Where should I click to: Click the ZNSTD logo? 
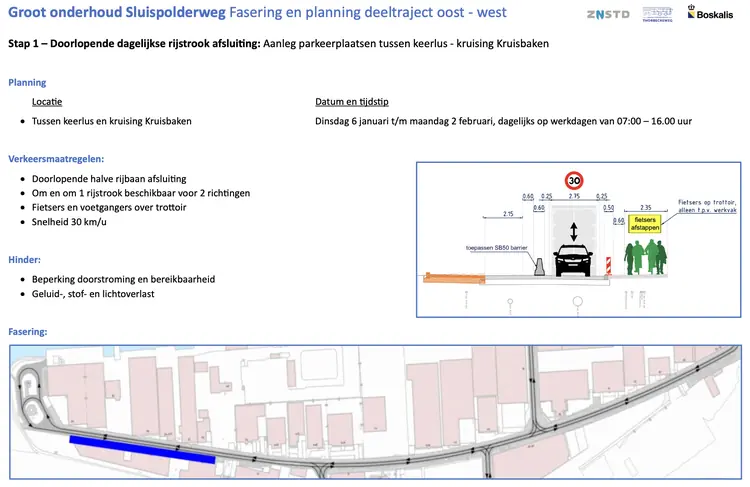click(x=607, y=15)
